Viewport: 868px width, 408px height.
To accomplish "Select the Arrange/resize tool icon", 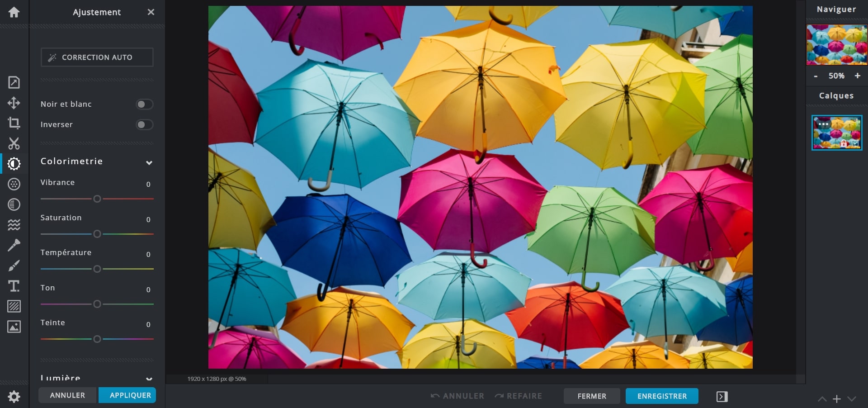I will [x=14, y=82].
